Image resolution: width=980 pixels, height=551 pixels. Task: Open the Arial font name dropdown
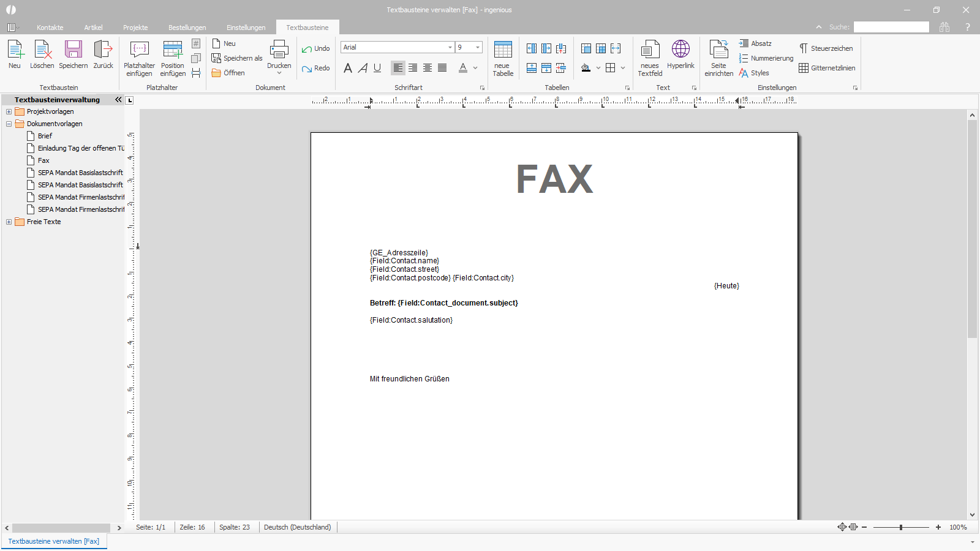click(450, 47)
